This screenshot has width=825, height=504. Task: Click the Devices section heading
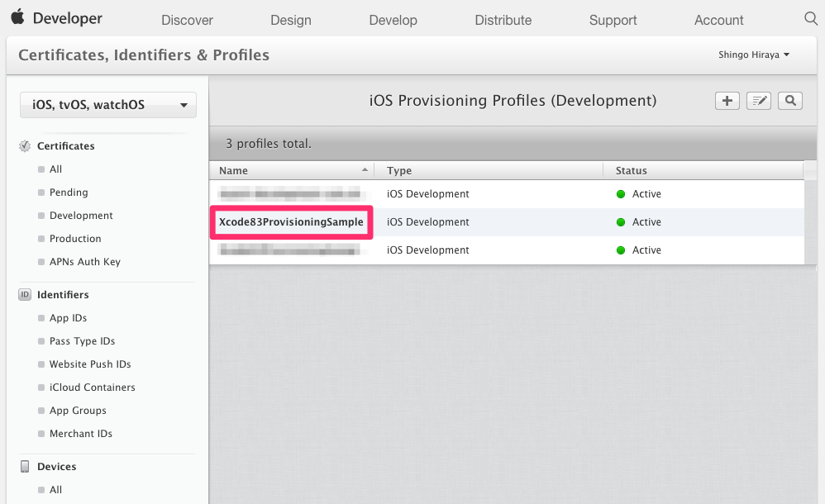click(x=56, y=467)
